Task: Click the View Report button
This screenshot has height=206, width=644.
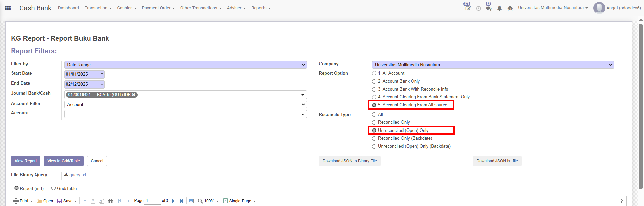Action: pyautogui.click(x=25, y=161)
